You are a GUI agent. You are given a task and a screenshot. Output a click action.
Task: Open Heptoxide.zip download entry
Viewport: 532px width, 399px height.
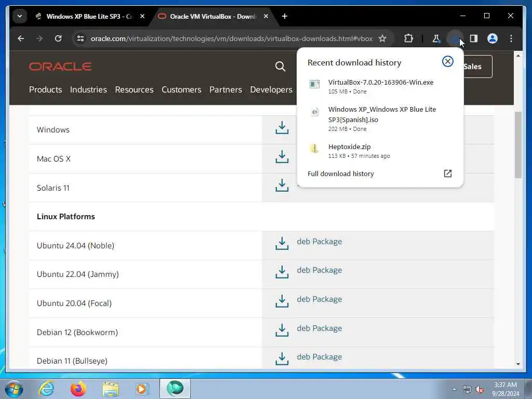point(380,151)
